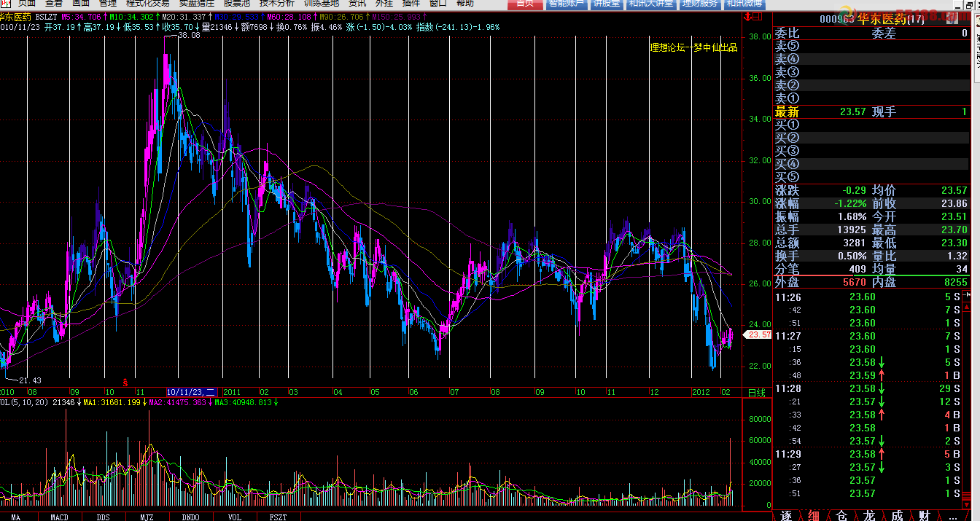Select the 仓 tab in quote panel
This screenshot has height=521, width=980.
pyautogui.click(x=841, y=515)
